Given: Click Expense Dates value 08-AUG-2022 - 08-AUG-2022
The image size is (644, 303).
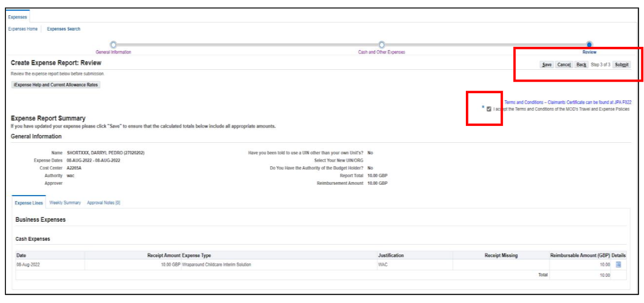Looking at the screenshot, I should [x=93, y=161].
